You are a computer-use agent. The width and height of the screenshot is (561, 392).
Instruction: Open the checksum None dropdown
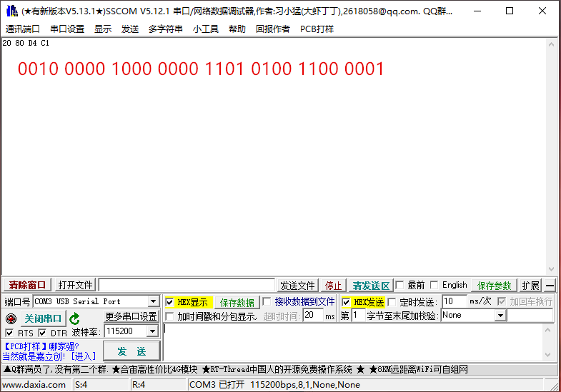pos(500,316)
